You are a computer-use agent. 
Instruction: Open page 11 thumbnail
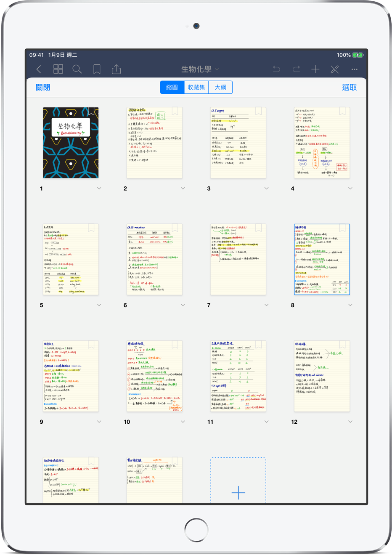click(238, 376)
